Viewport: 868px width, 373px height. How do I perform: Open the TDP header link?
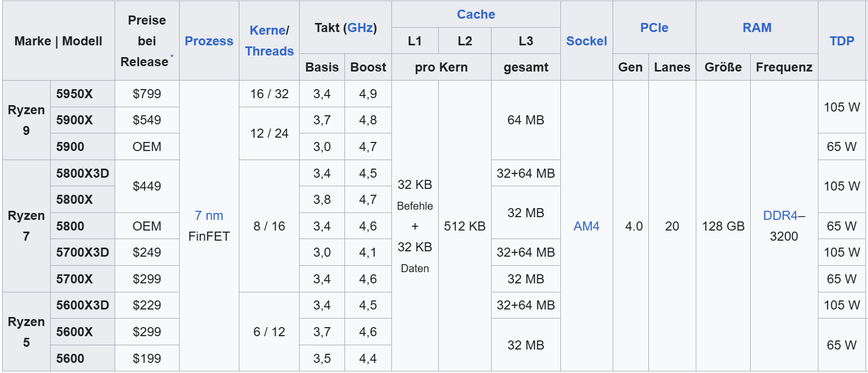tap(841, 41)
